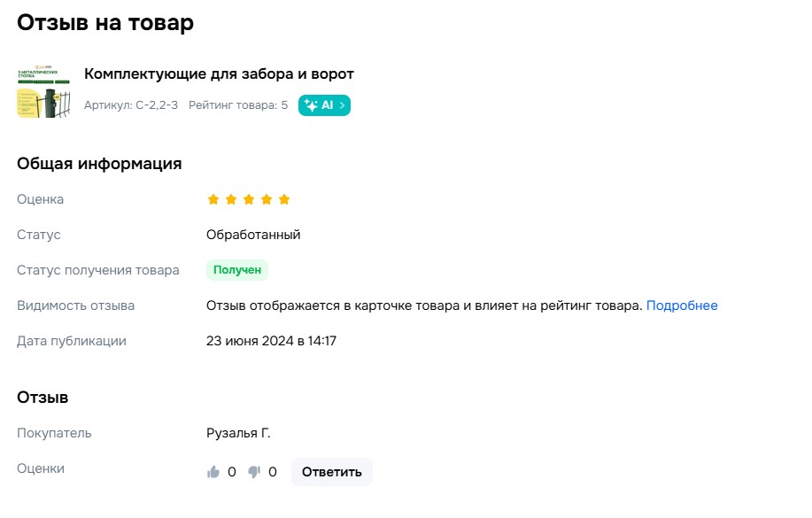Click the first rating star
Viewport: 812px width, 518px height.
point(213,199)
